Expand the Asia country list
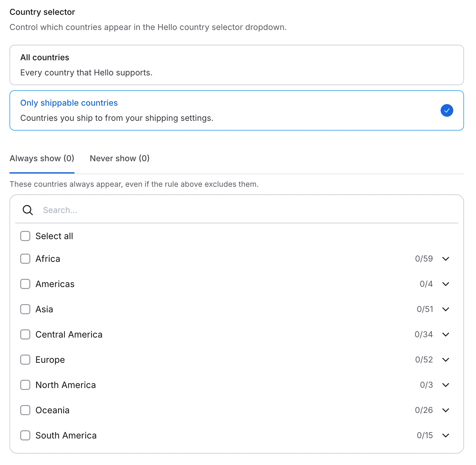Image resolution: width=476 pixels, height=465 pixels. [446, 309]
